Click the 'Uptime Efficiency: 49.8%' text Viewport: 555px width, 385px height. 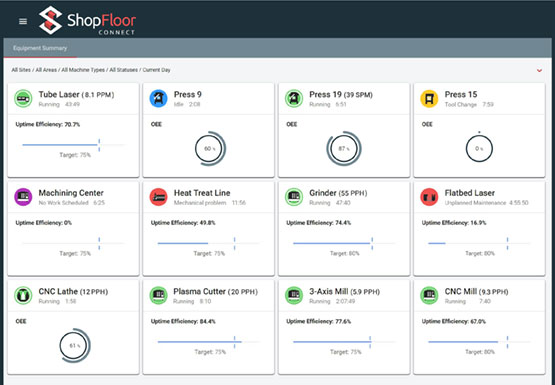[x=183, y=223]
